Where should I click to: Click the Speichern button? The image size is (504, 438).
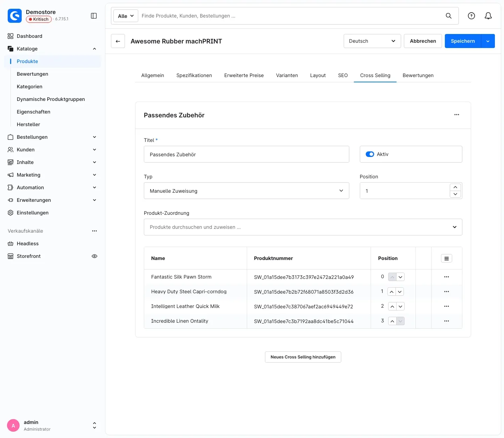click(x=463, y=41)
